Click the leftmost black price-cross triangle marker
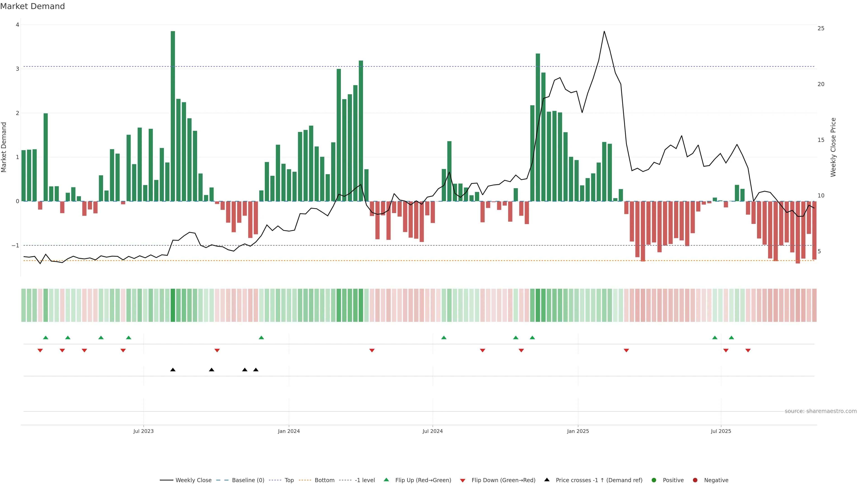868x488 pixels. point(173,370)
